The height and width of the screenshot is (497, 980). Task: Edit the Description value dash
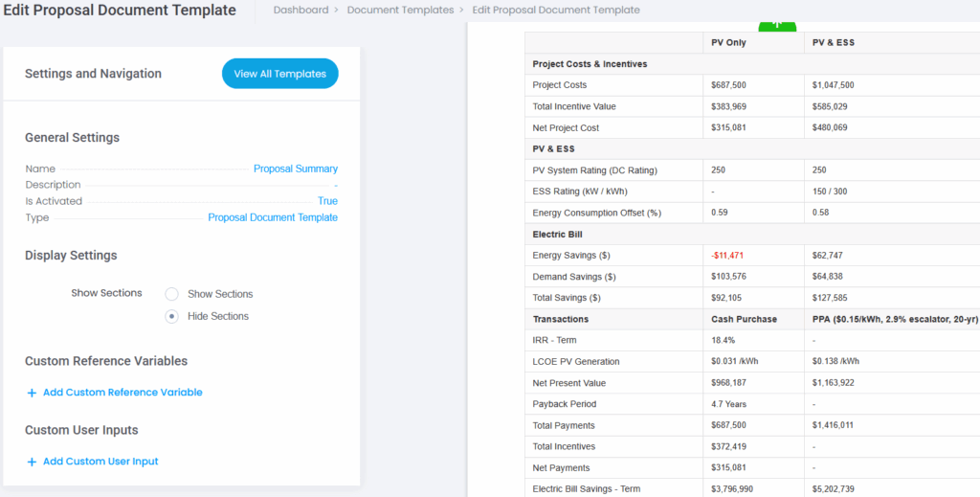[336, 185]
